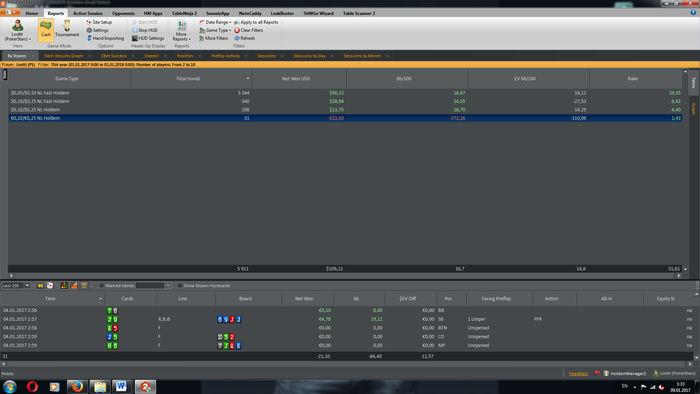Click the yellow rewind replay icon
700x394 pixels.
click(x=40, y=286)
